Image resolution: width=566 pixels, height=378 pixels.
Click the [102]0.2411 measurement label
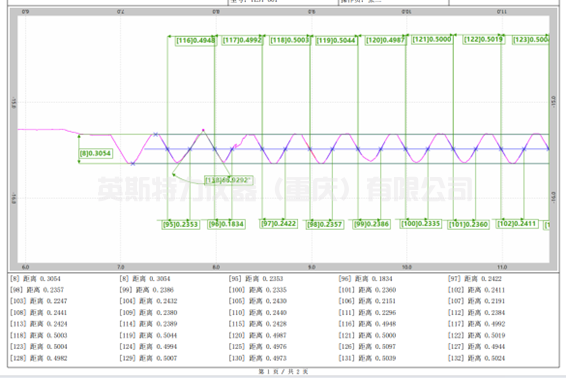517,223
